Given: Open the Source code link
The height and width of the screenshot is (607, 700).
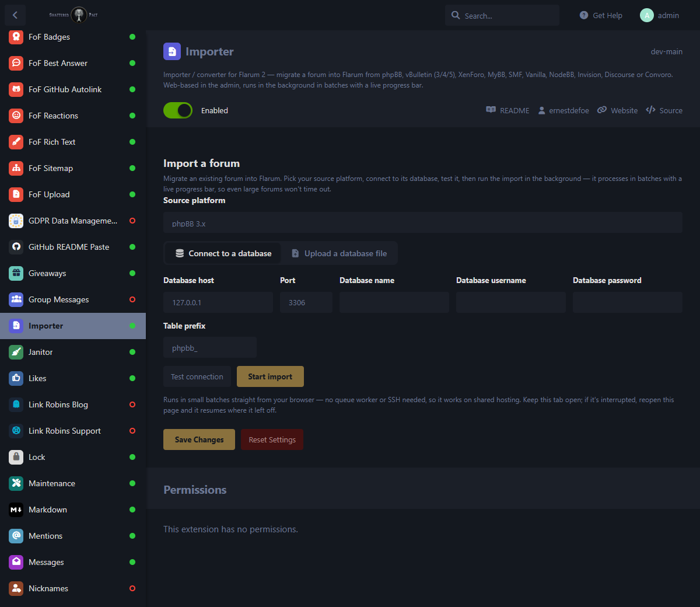Looking at the screenshot, I should tap(664, 110).
